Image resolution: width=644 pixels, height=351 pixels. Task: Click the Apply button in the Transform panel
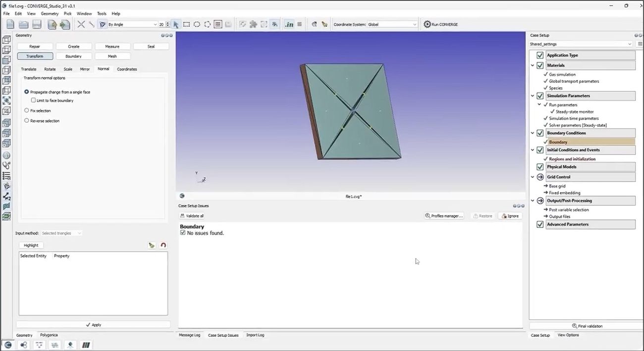click(93, 324)
